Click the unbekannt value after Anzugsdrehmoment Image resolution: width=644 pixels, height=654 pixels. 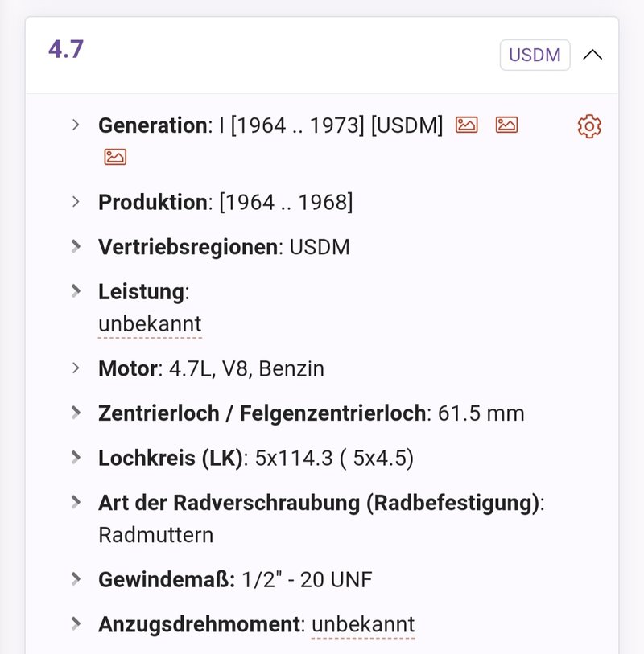pos(363,624)
